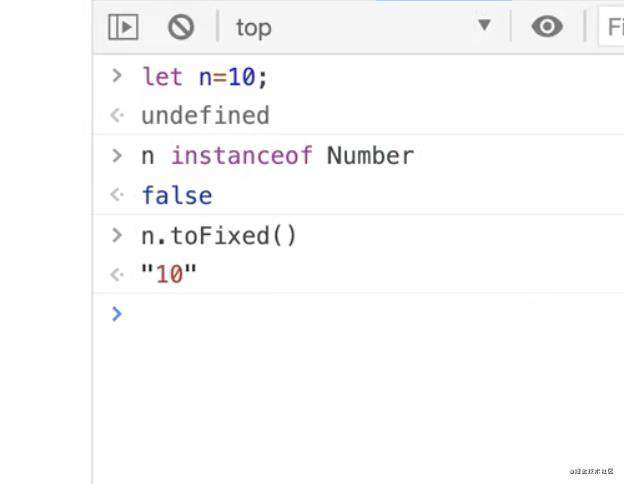Clear the console with the ban icon

tap(181, 27)
